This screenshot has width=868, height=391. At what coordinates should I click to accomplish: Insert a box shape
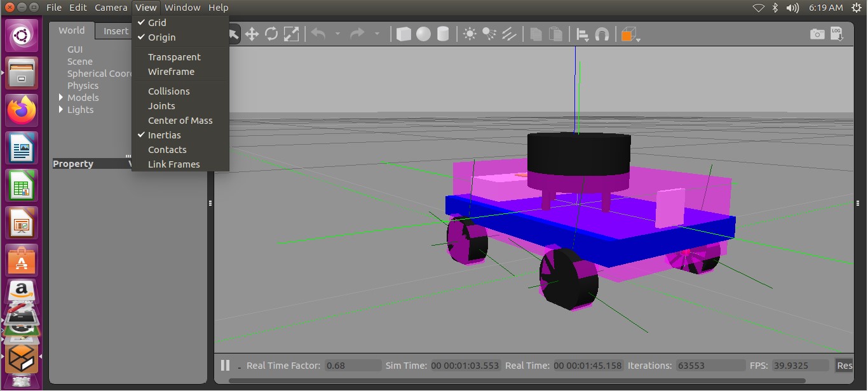click(x=403, y=34)
